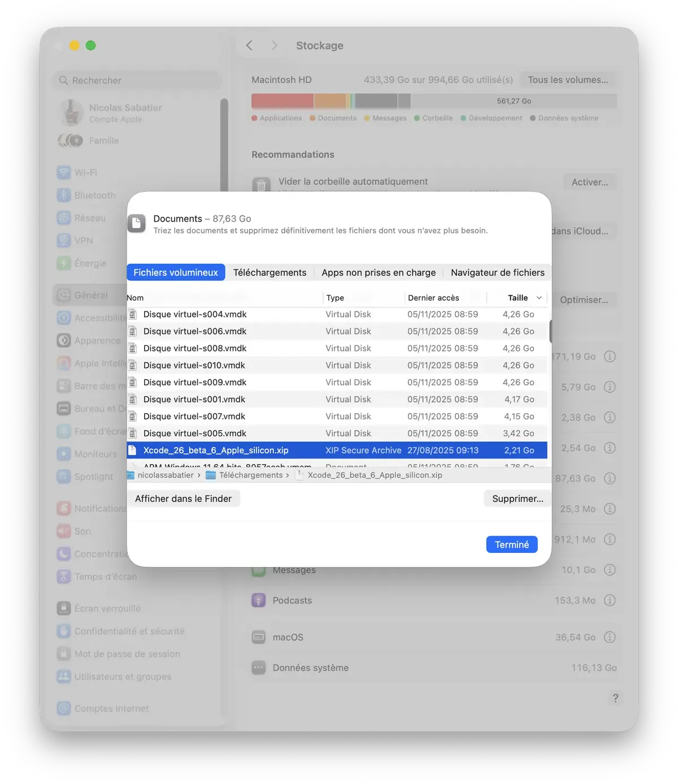
Task: Open the Taille column sort dropdown
Action: 539,297
